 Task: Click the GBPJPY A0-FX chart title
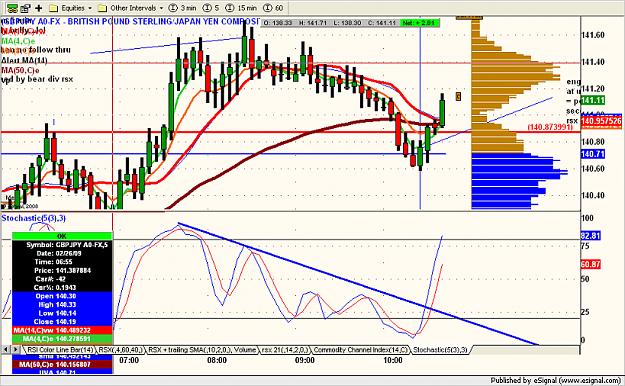(x=130, y=21)
